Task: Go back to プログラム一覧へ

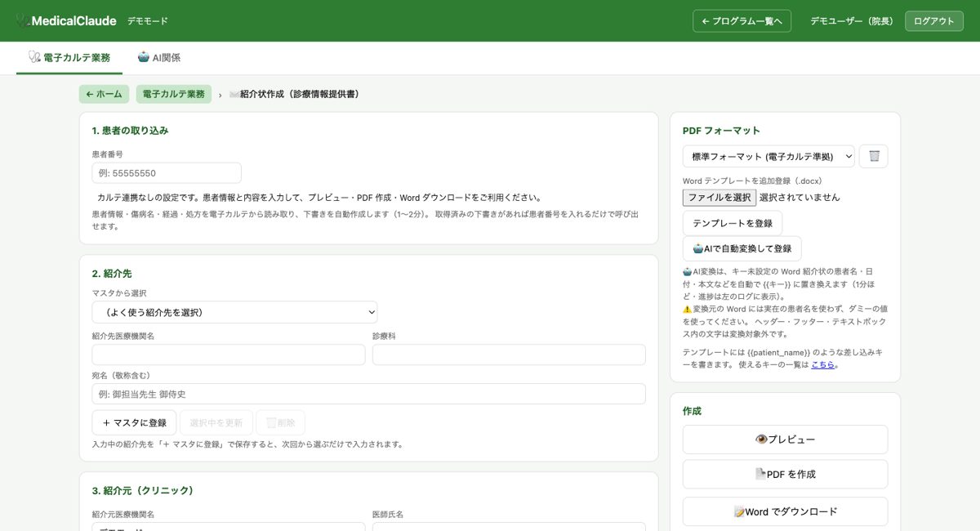Action: [742, 21]
